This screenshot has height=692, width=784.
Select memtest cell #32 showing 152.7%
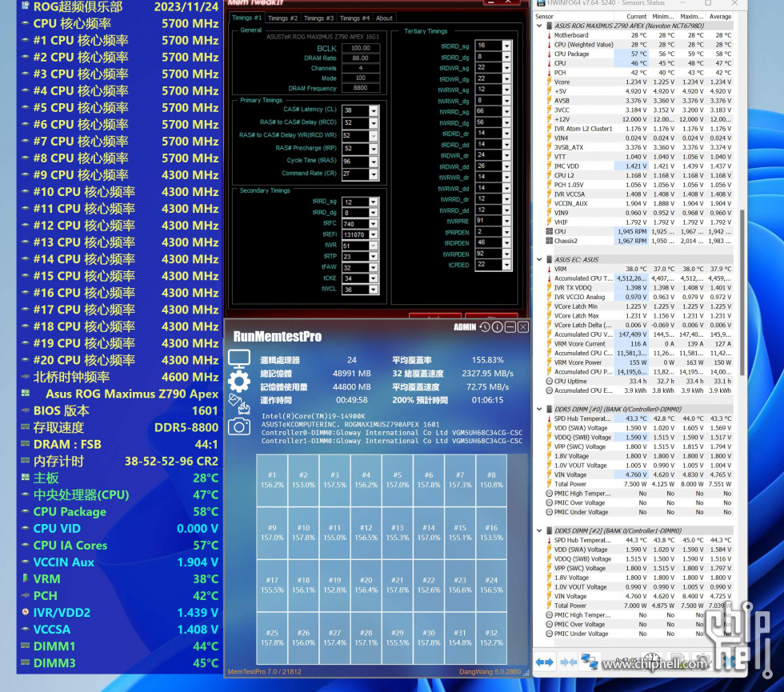(491, 638)
